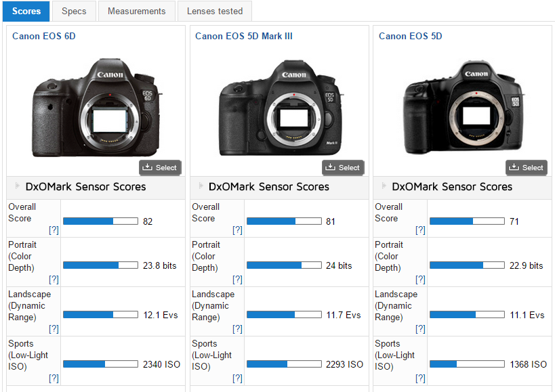Collapse DxOMark Sensor Scores for EOS 6D
The width and height of the screenshot is (555, 392).
point(18,186)
